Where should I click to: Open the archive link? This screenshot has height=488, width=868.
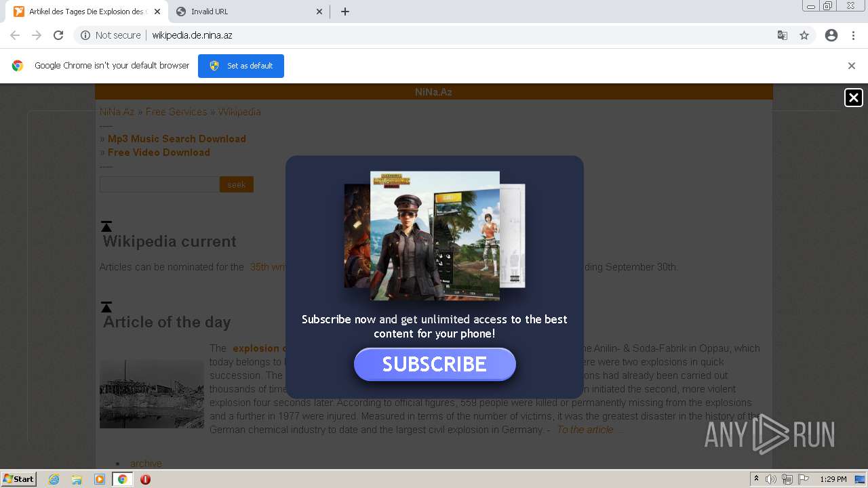146,464
